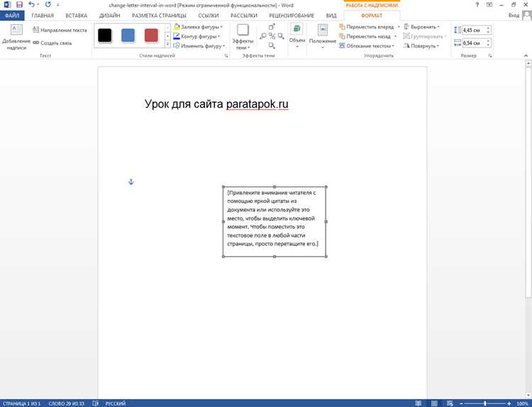Click the anchor icon beside the text box
532x407 pixels.
coord(131,182)
